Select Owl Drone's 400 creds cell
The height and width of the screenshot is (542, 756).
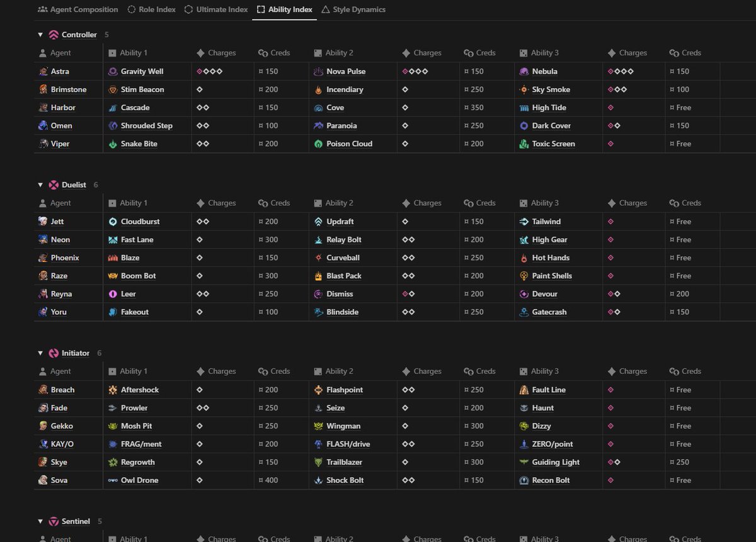coord(282,480)
